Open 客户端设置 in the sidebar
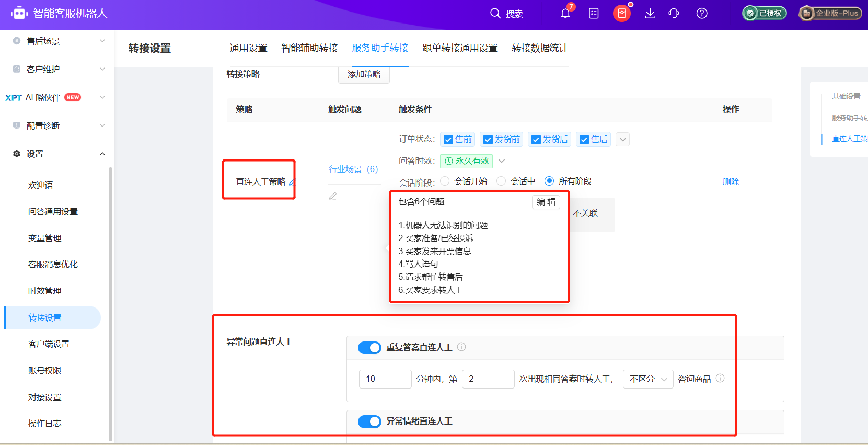 pyautogui.click(x=49, y=344)
